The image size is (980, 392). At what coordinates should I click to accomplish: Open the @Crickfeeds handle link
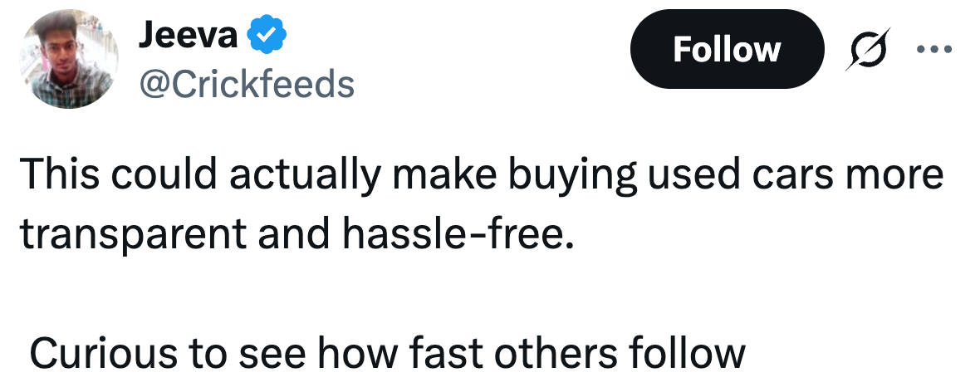246,83
